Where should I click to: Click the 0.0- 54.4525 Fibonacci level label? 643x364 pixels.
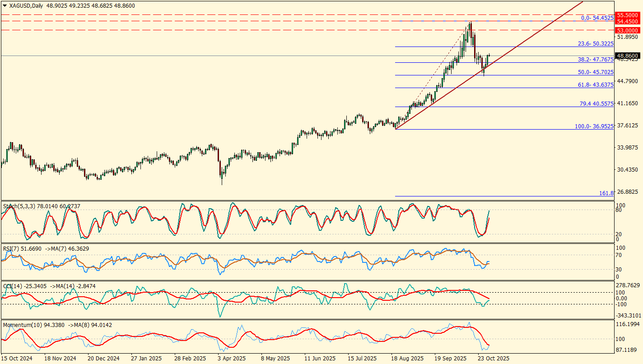(x=597, y=18)
